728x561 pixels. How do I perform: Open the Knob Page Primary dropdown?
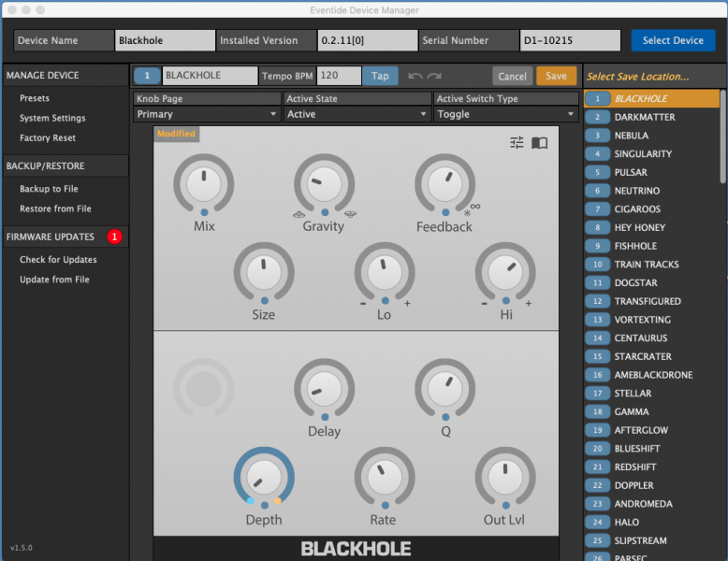(x=207, y=114)
